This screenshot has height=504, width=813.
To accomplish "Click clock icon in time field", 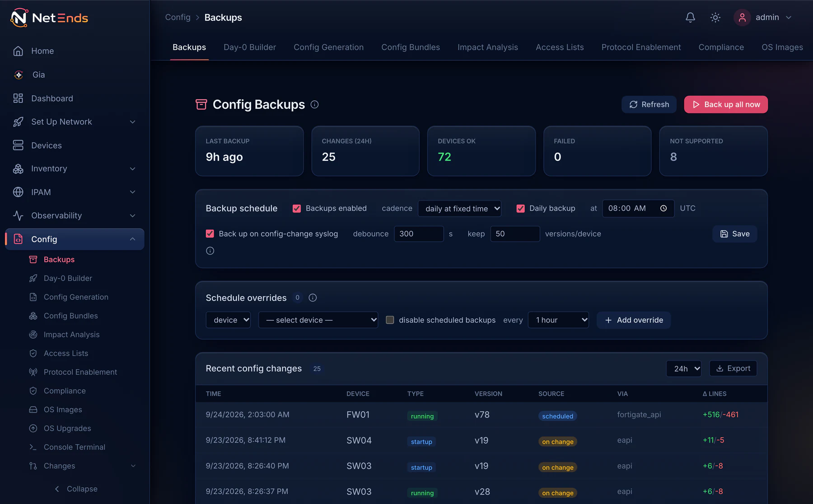I will [663, 208].
